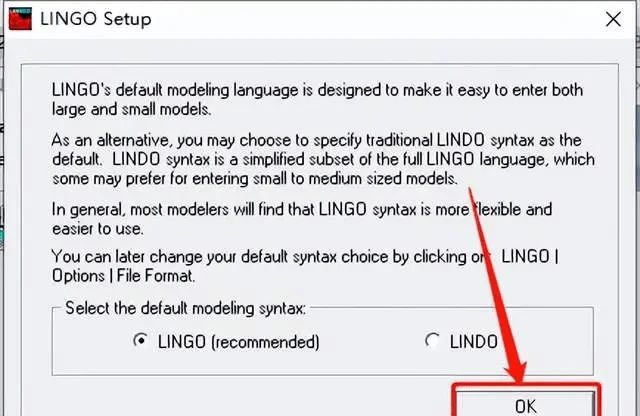Click the 'LINGO (recommended)' option label
Image resolution: width=640 pixels, height=416 pixels.
[239, 342]
